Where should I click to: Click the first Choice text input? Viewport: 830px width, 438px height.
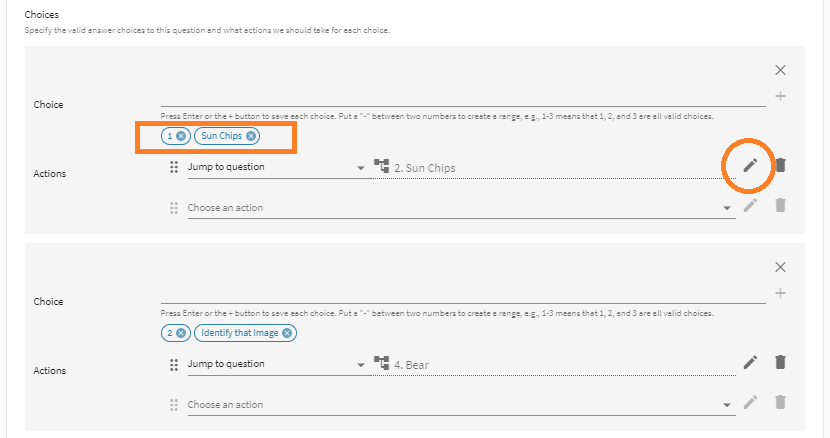pos(462,97)
